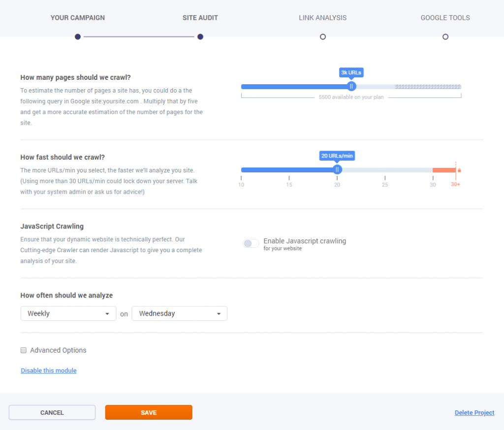This screenshot has width=504, height=430.
Task: Go to the Your Campaign step
Action: [x=77, y=18]
